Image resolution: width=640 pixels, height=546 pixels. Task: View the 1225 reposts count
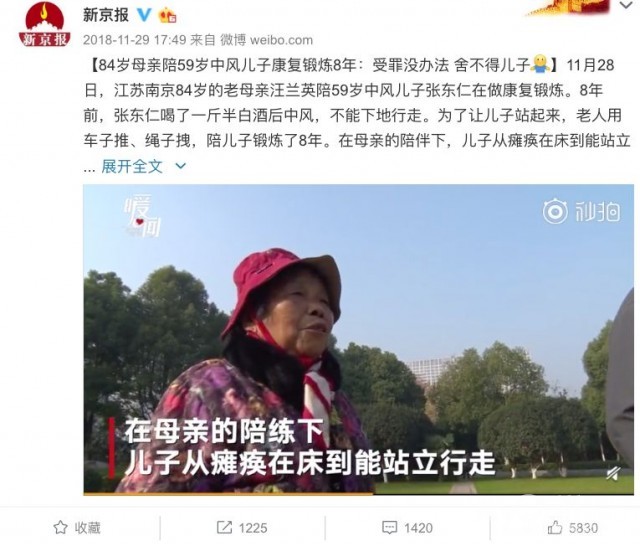253,528
